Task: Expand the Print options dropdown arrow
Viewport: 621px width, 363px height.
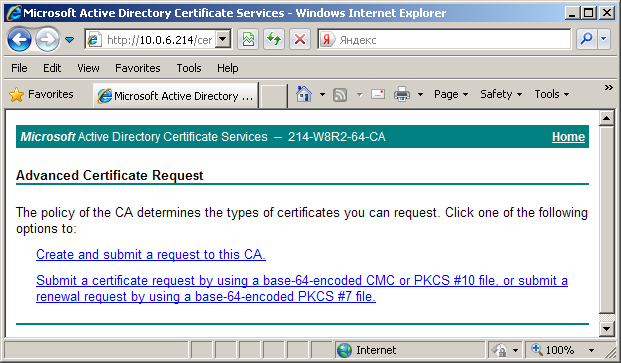Action: [420, 94]
